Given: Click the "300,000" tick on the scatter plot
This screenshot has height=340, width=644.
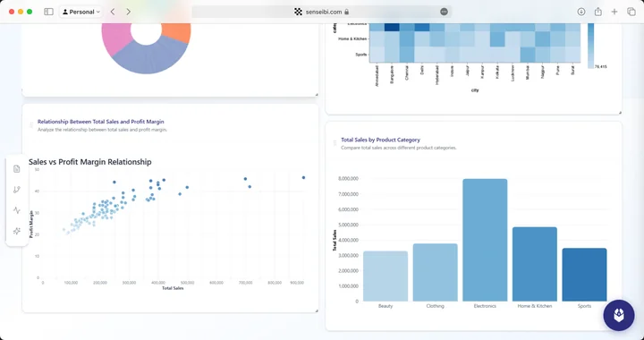Looking at the screenshot, I should (129, 283).
